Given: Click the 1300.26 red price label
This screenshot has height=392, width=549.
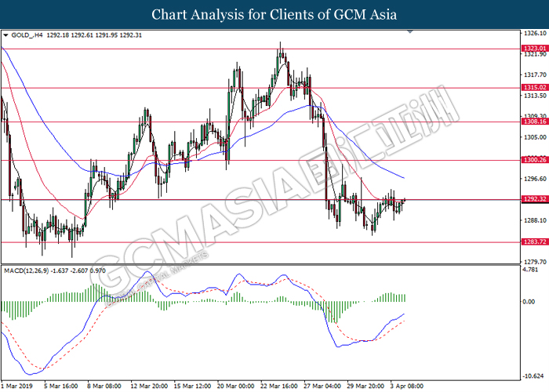Looking at the screenshot, I should [x=534, y=160].
